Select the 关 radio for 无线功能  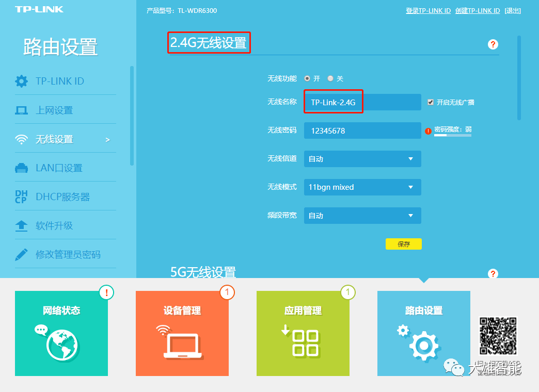[x=330, y=78]
